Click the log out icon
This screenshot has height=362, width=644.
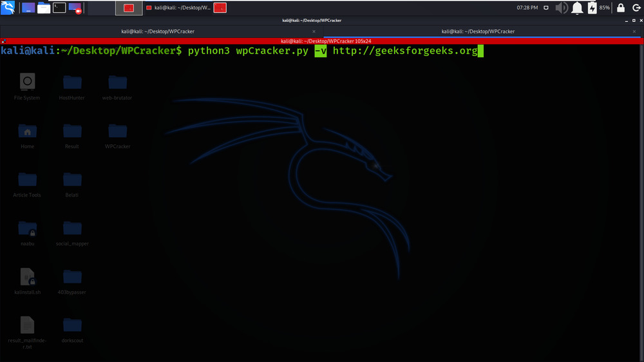[636, 8]
